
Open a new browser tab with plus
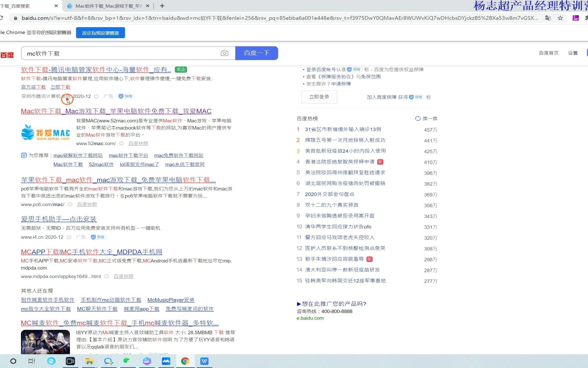pos(162,6)
